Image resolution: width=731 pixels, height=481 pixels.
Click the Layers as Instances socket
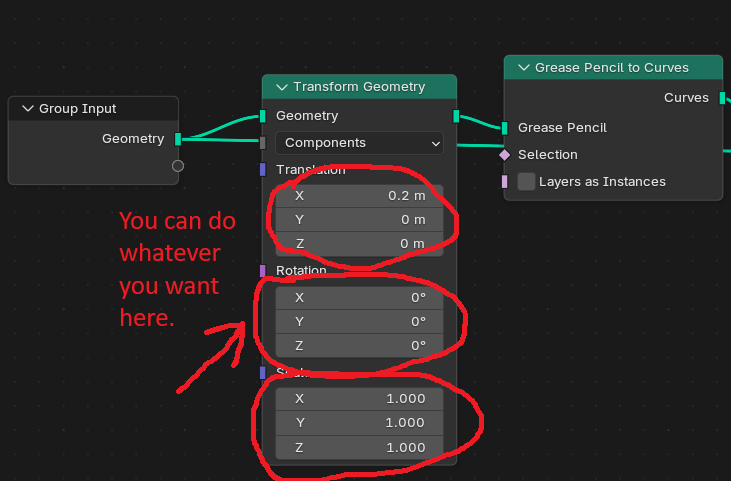point(504,182)
